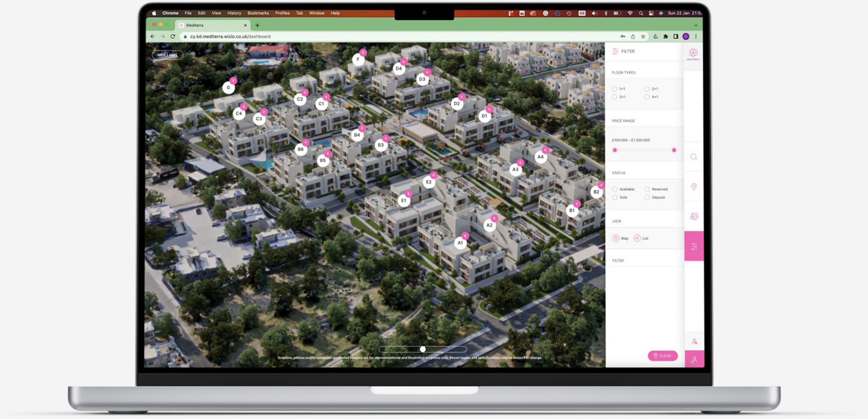Viewport: 868px width, 419px height.
Task: Click the Mediterra logo icon
Action: tap(693, 53)
